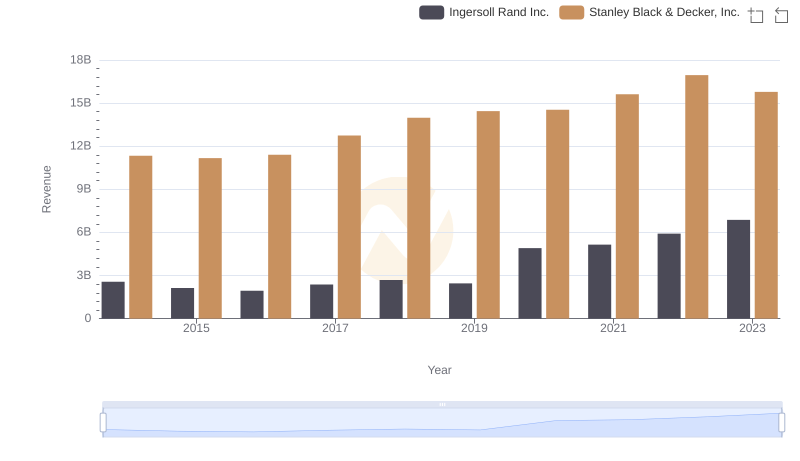Click the Stanley Black & Decker 2015 bar
The width and height of the screenshot is (800, 461).
coord(210,238)
